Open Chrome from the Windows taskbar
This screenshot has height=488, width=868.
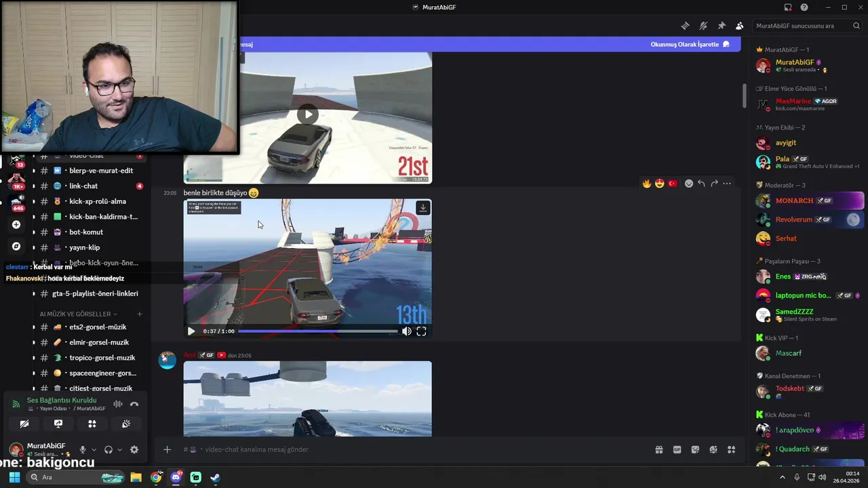(x=156, y=477)
